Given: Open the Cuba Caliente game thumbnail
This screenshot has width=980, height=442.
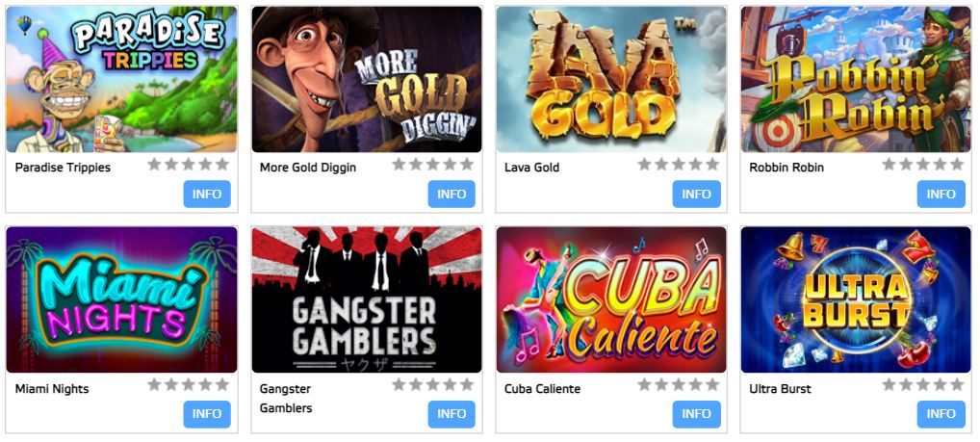Looking at the screenshot, I should pyautogui.click(x=611, y=299).
